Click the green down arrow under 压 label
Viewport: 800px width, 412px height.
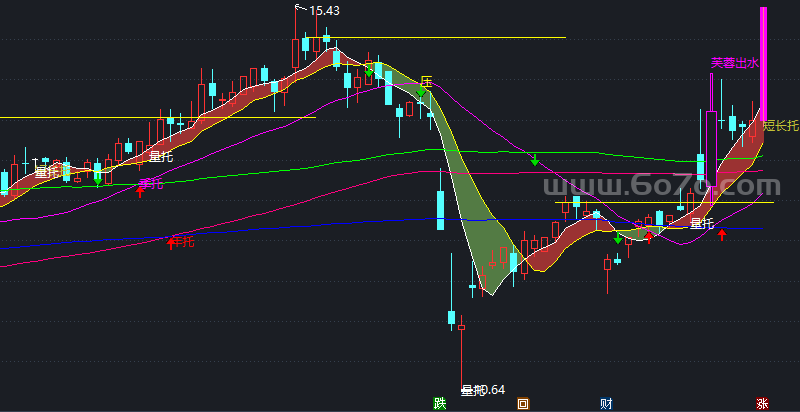[x=421, y=95]
